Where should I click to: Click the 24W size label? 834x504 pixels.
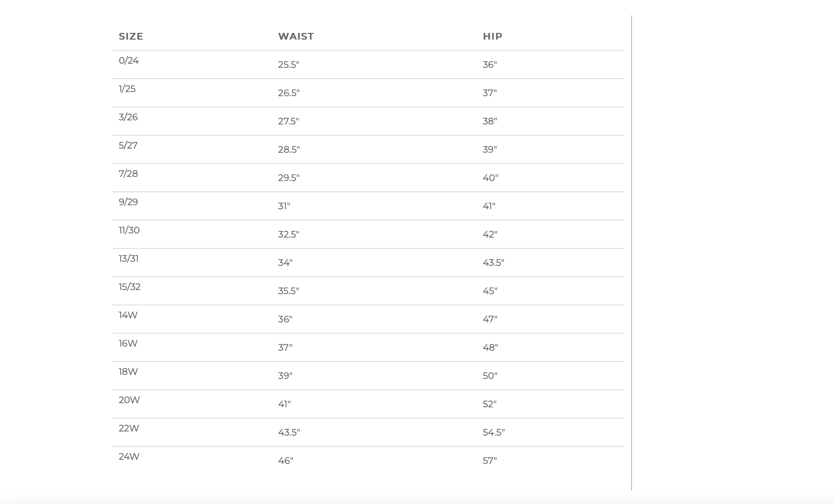(x=129, y=457)
